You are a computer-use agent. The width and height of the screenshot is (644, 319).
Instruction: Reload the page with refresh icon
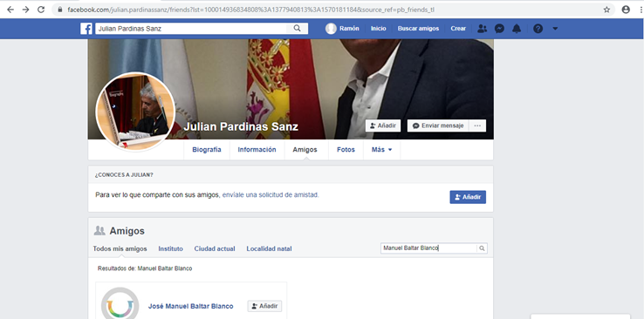coord(41,10)
